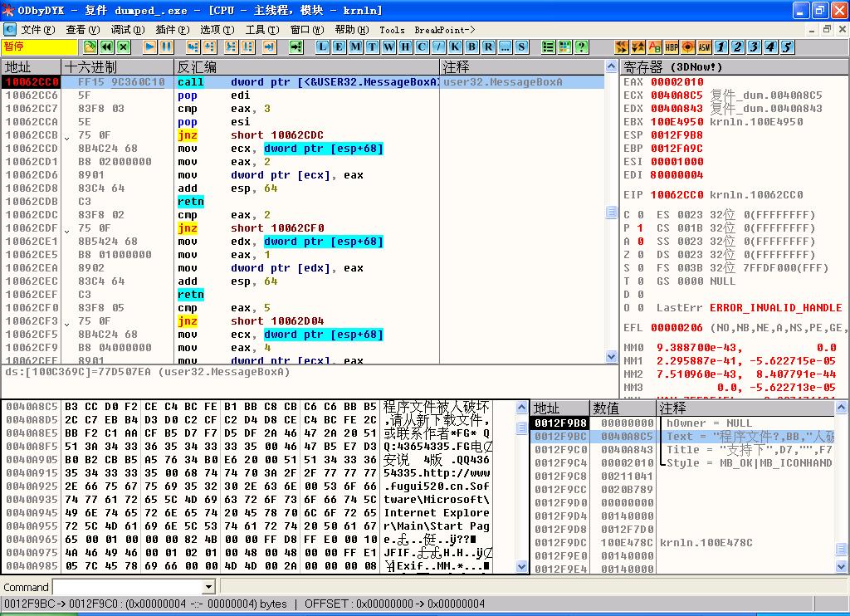Image resolution: width=850 pixels, height=616 pixels.
Task: Click the green Go to address icon
Action: [296, 47]
